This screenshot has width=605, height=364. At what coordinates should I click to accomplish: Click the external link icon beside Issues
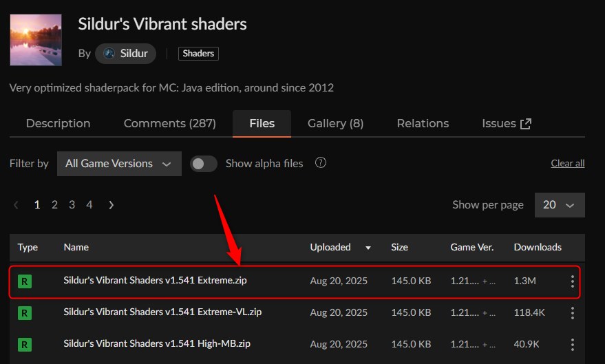tap(526, 124)
